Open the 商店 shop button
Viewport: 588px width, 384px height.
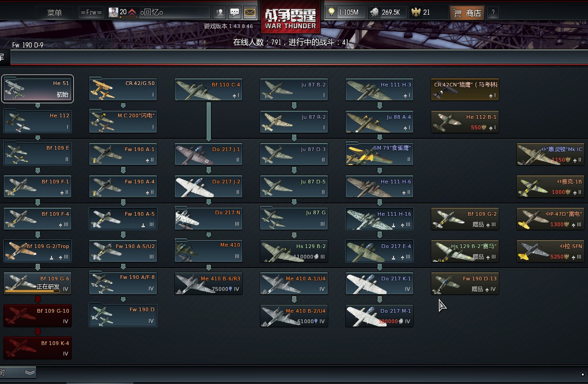[466, 13]
